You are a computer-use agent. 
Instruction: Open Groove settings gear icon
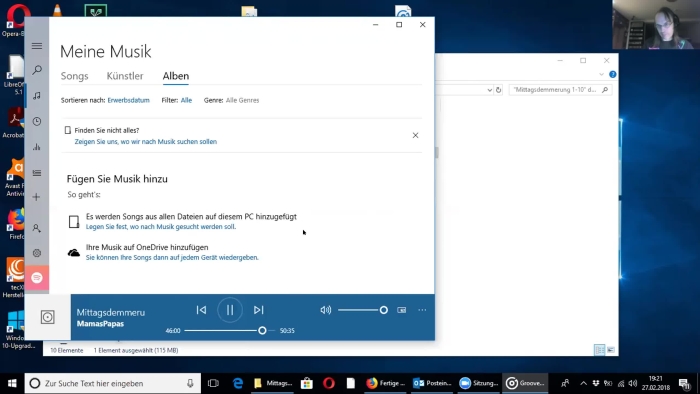pos(37,253)
